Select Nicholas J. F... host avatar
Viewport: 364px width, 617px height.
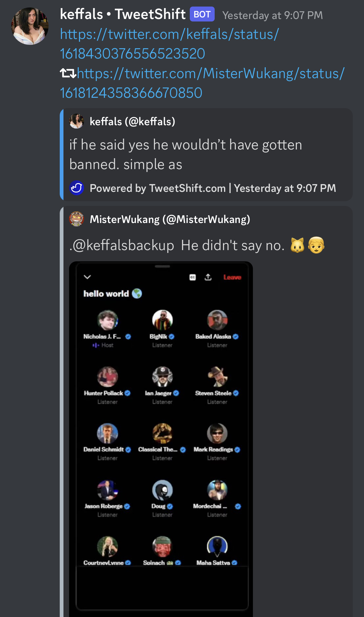tap(107, 320)
